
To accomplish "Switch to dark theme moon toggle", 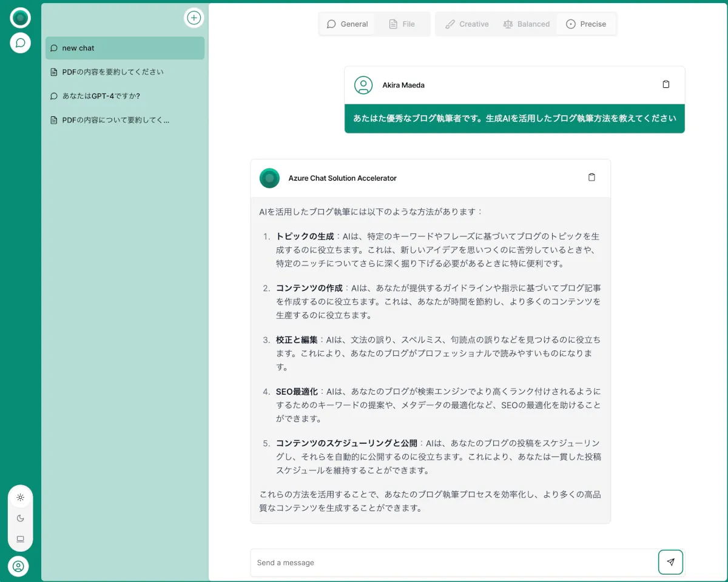I will (x=20, y=518).
